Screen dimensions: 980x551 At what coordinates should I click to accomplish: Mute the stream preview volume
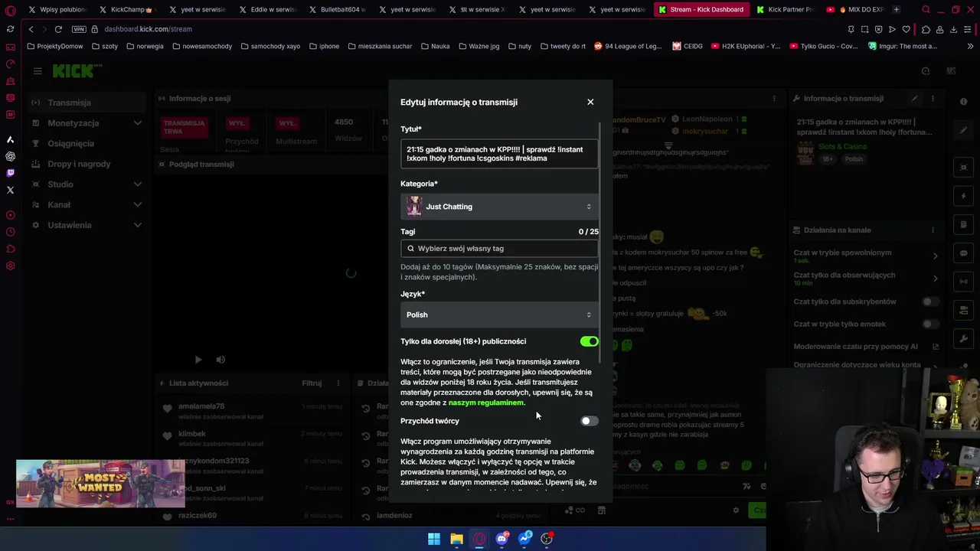click(220, 360)
